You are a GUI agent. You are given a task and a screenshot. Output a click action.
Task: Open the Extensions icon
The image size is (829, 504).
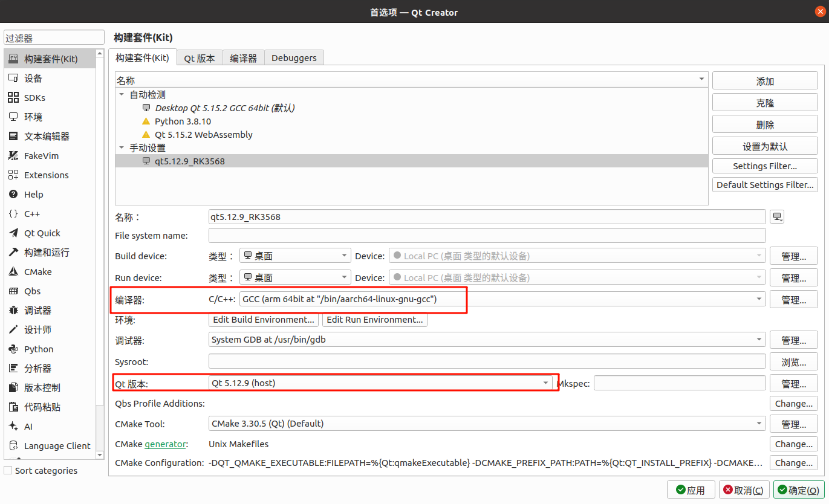tap(13, 175)
